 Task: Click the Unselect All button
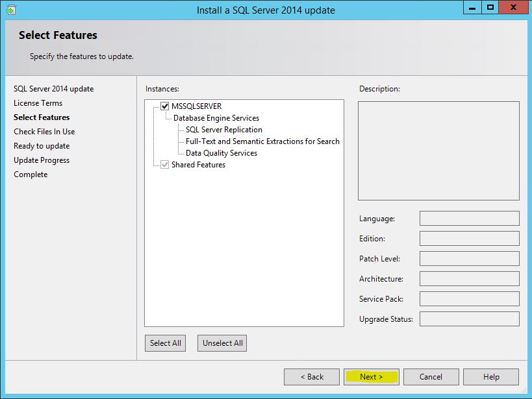222,343
